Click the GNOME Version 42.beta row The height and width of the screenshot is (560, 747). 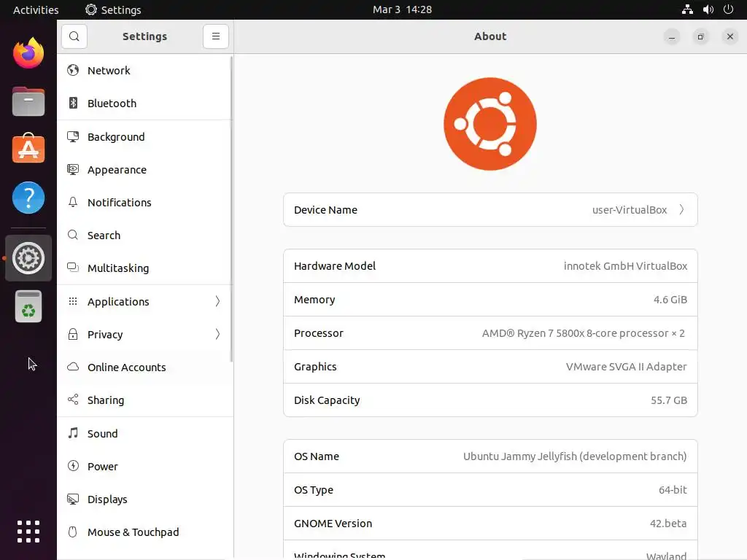coord(490,524)
